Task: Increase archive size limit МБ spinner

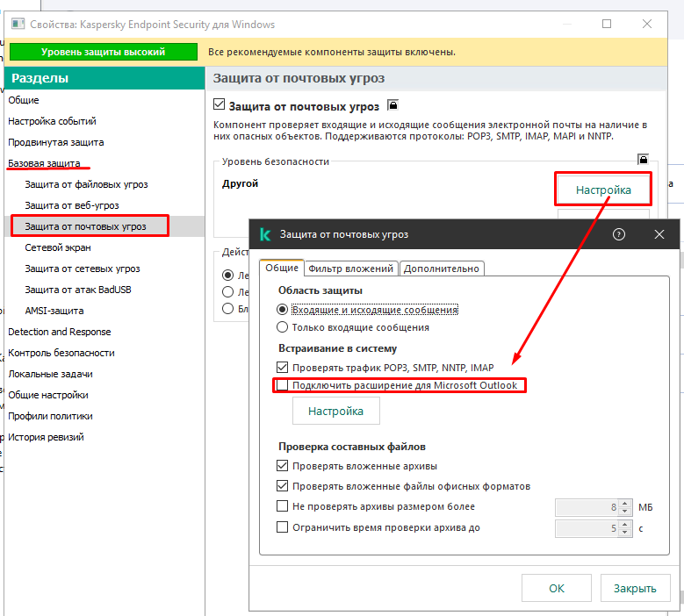Action: click(x=625, y=503)
